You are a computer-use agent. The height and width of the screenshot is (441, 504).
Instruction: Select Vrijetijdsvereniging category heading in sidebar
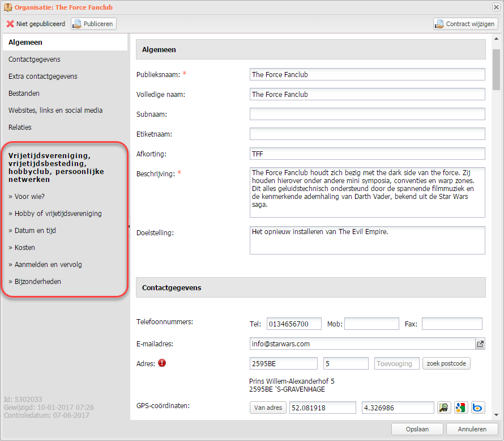(x=56, y=167)
